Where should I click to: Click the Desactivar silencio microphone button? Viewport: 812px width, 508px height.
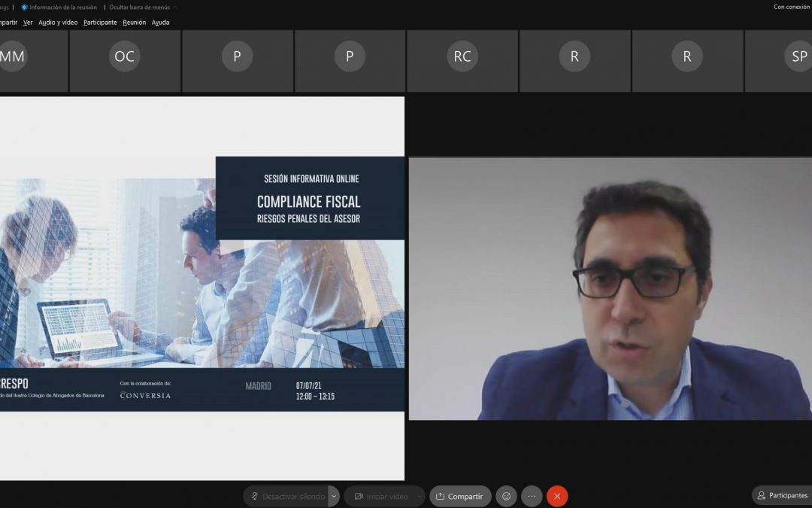click(286, 496)
